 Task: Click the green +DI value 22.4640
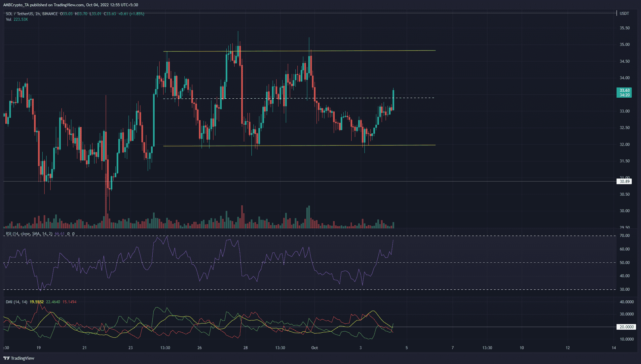(53, 302)
